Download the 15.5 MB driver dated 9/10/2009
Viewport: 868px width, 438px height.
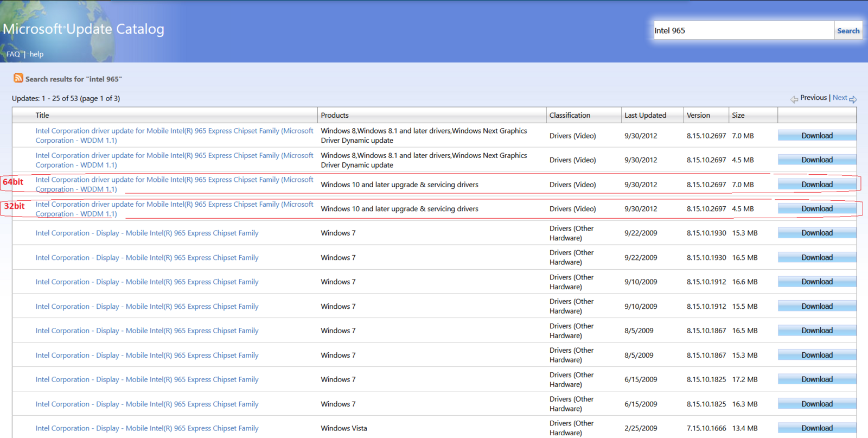tap(817, 307)
